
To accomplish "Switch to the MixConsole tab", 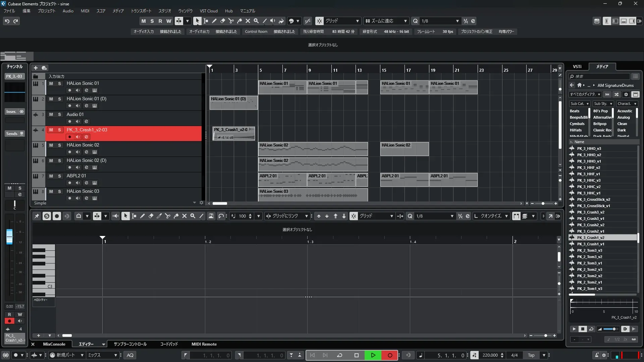I will 54,344.
